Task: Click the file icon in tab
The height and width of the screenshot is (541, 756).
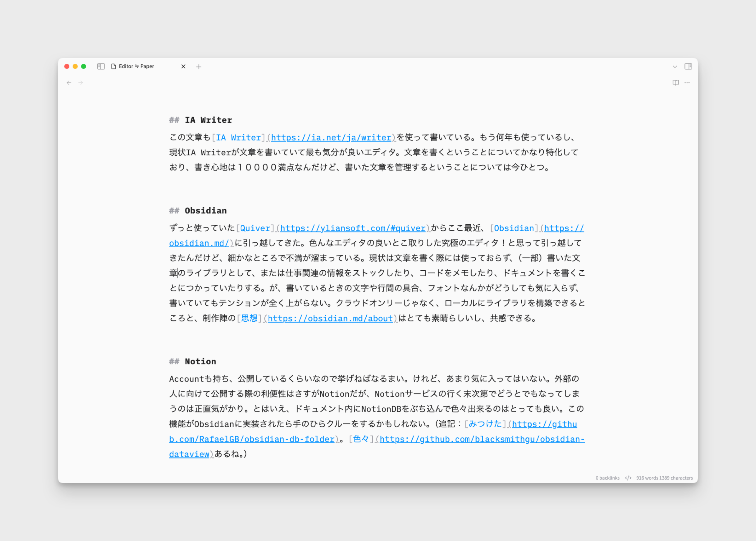Action: 114,66
